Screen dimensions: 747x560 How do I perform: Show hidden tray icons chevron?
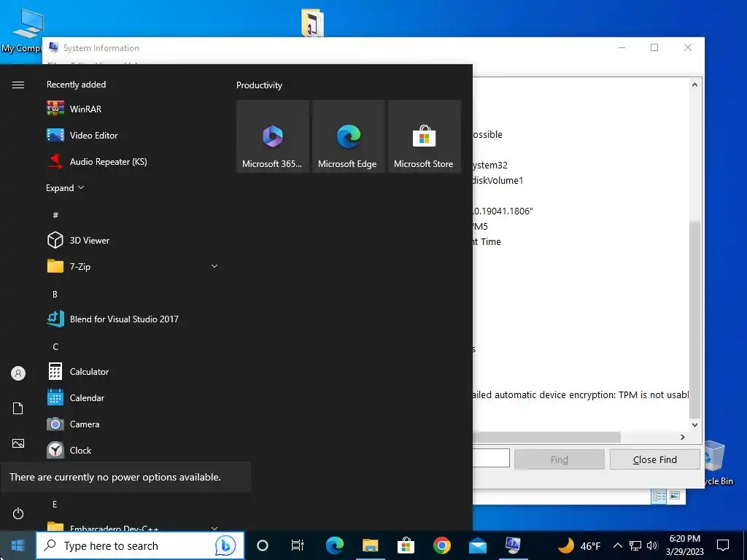click(617, 545)
